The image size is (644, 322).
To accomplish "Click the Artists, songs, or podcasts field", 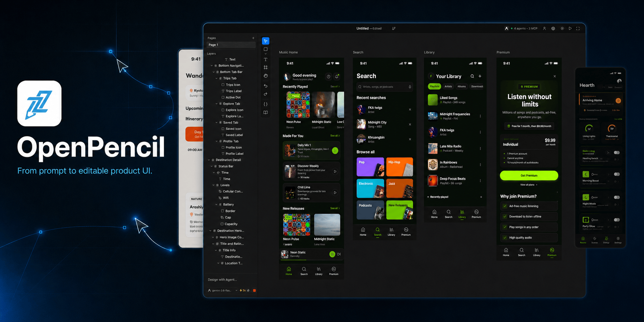I will (385, 87).
